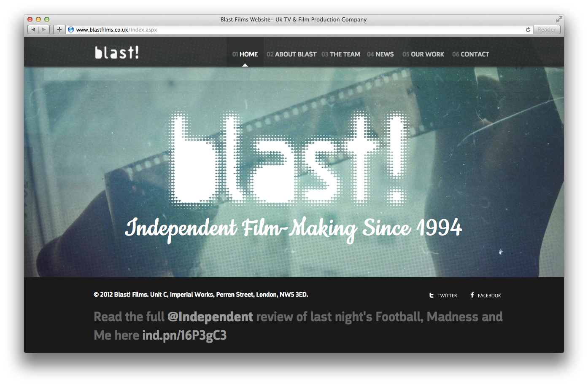This screenshot has height=386, width=588.
Task: View the 05 OUR WORK page
Action: pos(423,54)
